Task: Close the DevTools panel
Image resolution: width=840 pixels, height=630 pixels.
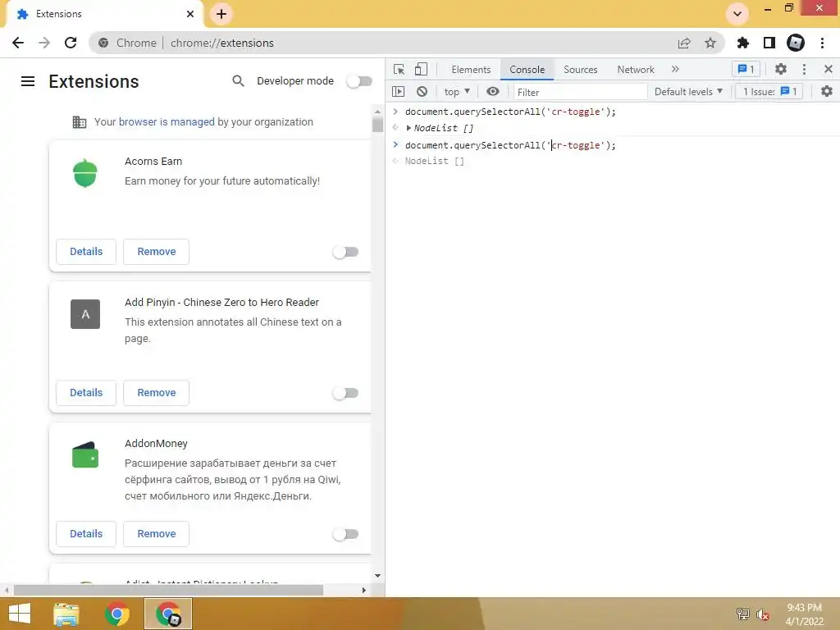Action: pyautogui.click(x=829, y=69)
